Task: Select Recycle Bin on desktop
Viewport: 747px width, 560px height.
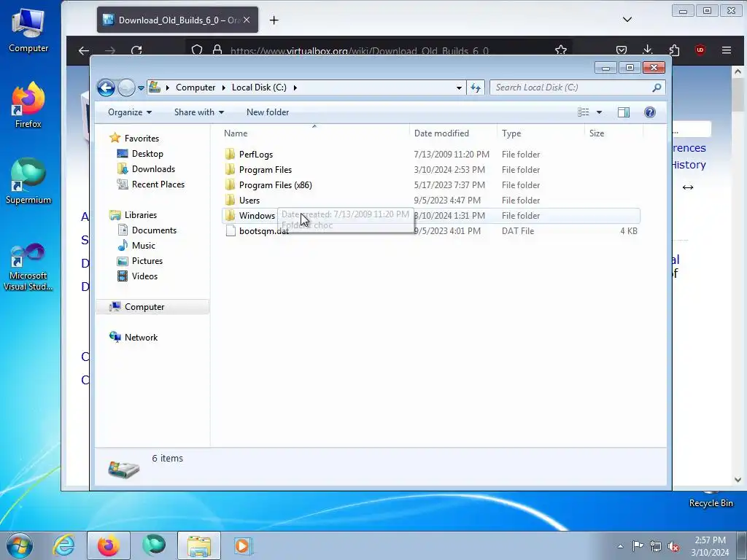Action: pos(711,500)
